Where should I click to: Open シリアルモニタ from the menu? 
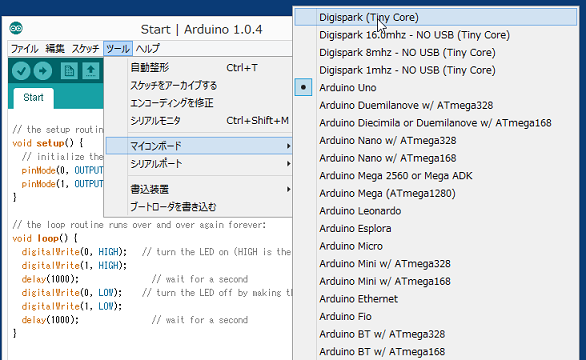point(198,120)
